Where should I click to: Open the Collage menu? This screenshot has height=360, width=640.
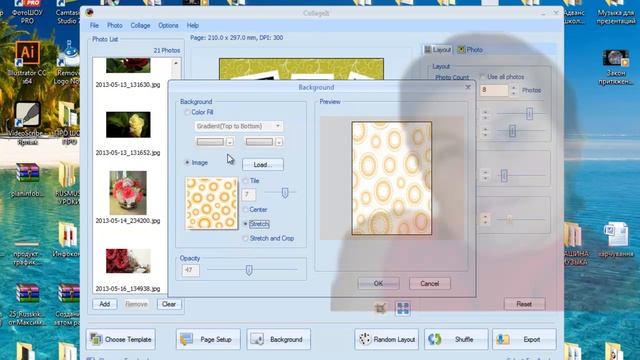point(140,25)
